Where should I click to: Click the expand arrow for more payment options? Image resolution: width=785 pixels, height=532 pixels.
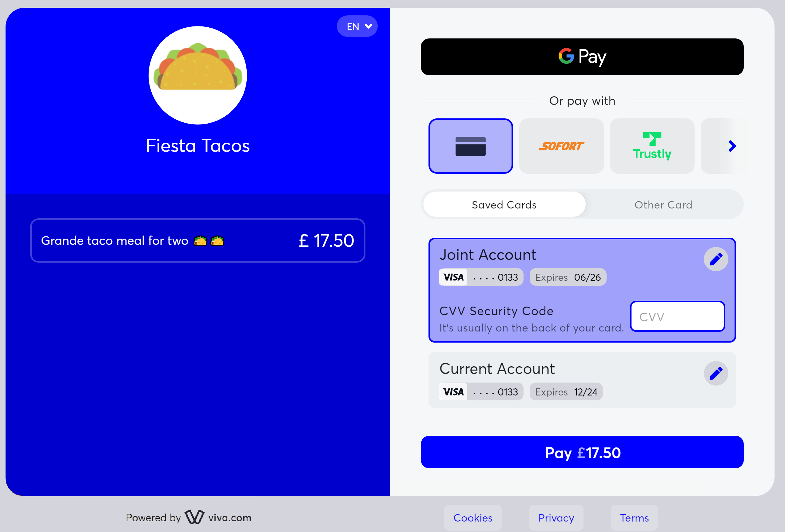[731, 146]
